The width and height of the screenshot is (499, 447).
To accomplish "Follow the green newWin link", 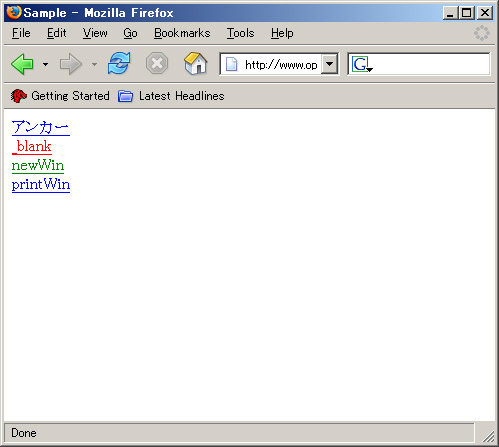I will (38, 165).
